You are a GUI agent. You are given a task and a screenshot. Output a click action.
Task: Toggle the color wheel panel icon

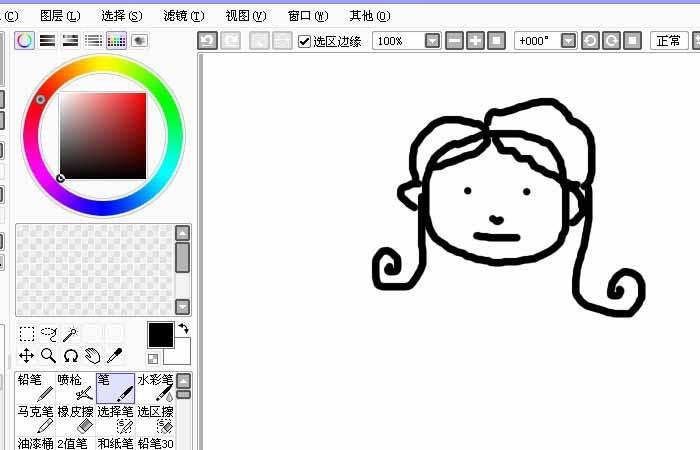tap(25, 41)
